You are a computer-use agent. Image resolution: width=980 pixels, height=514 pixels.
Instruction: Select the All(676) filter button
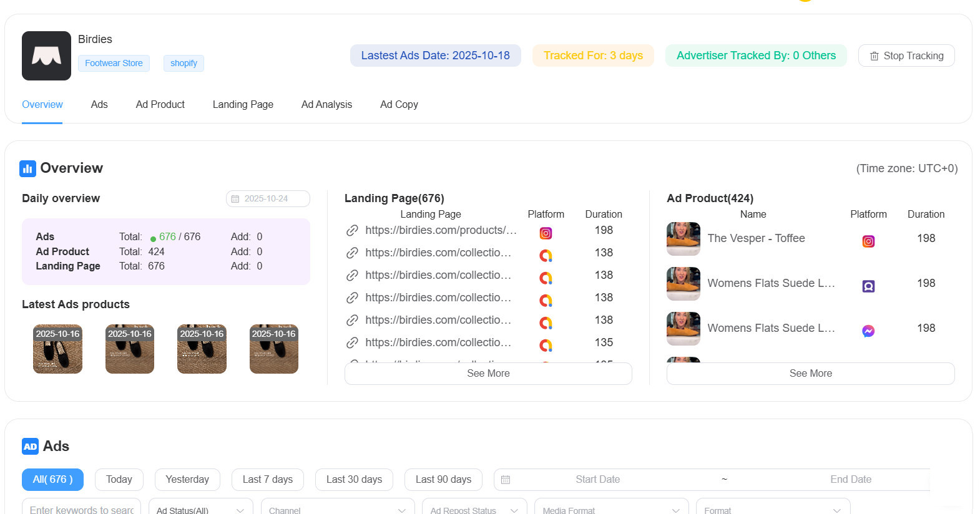[x=53, y=480]
